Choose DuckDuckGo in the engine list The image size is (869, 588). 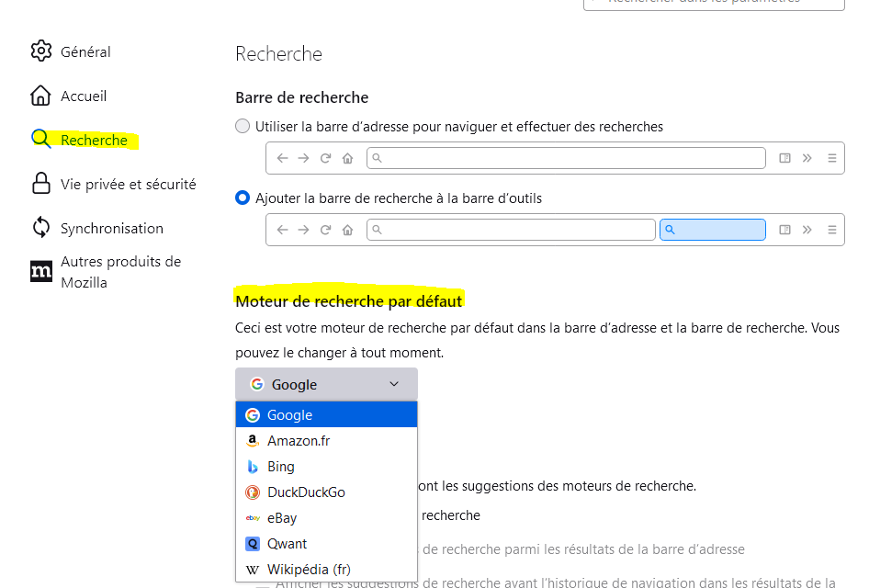[326, 492]
